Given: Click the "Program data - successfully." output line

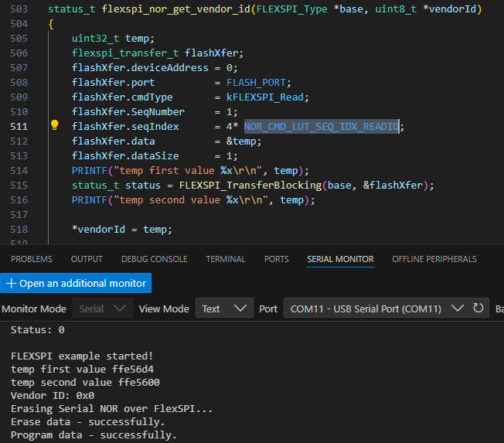Looking at the screenshot, I should point(94,435).
